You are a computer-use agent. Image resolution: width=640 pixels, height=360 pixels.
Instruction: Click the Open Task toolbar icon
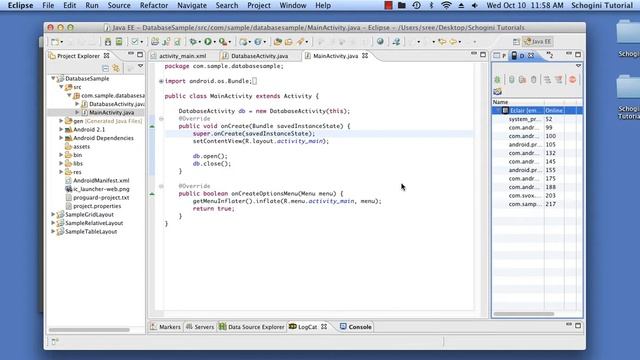[289, 42]
